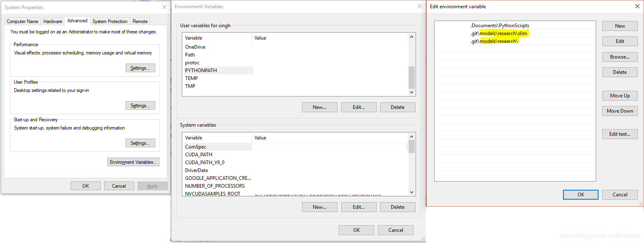The image size is (644, 243).
Task: Select the GOOGLE_APPLICATION_CRE... system variable
Action: 217,178
